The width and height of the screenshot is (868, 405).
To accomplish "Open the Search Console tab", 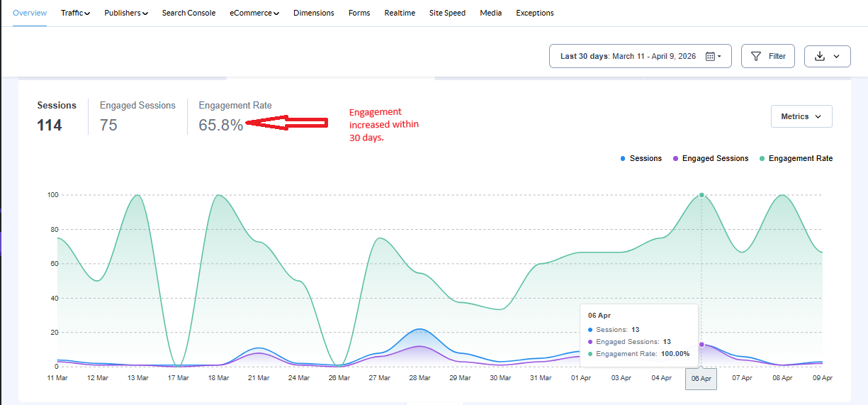I will tap(188, 13).
